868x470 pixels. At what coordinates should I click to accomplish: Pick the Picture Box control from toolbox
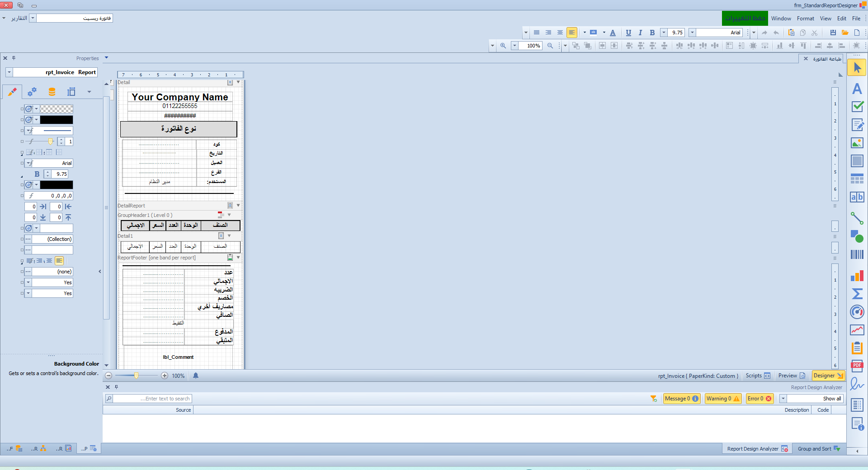click(857, 143)
